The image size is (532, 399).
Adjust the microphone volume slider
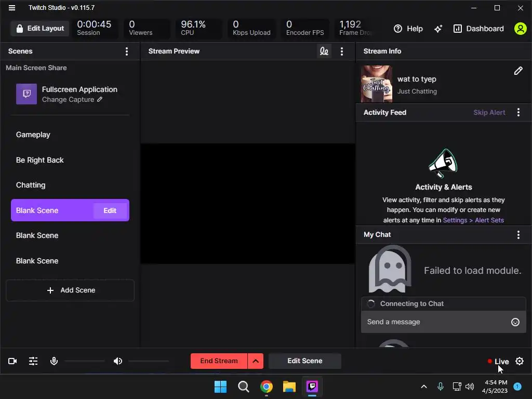pyautogui.click(x=85, y=361)
